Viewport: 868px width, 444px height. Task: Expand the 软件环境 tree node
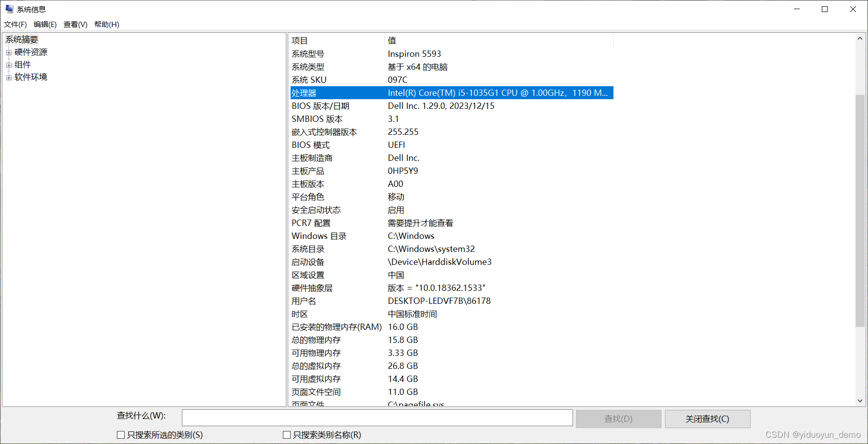click(9, 78)
